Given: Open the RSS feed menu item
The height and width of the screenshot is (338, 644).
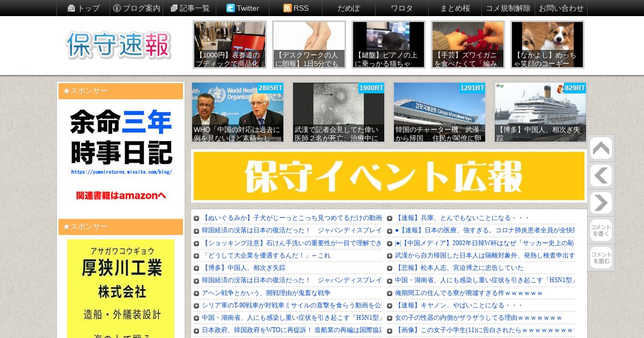Looking at the screenshot, I should 296,8.
